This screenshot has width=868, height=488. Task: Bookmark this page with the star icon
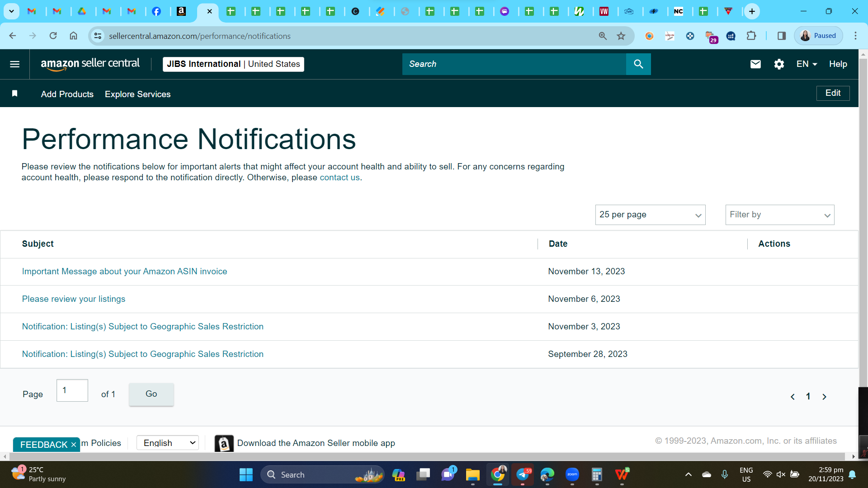[621, 36]
